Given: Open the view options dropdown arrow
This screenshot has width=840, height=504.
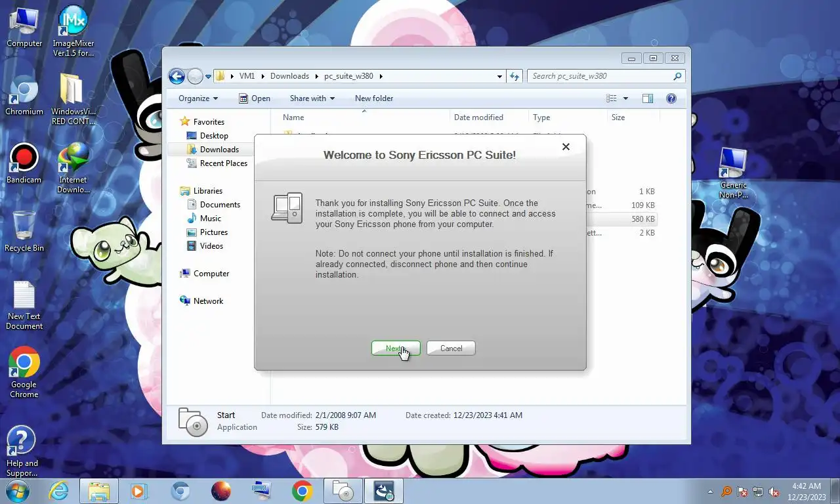Looking at the screenshot, I should point(625,98).
